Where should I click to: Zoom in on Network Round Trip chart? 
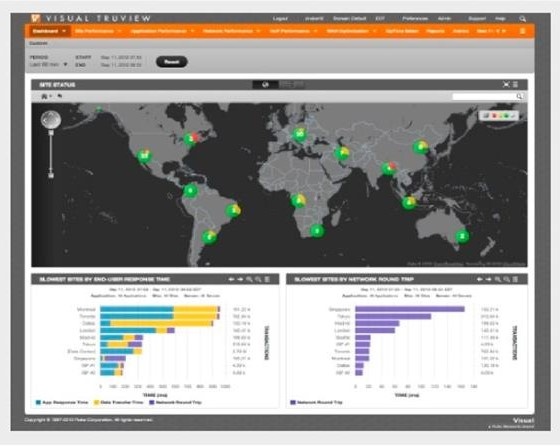click(x=498, y=279)
